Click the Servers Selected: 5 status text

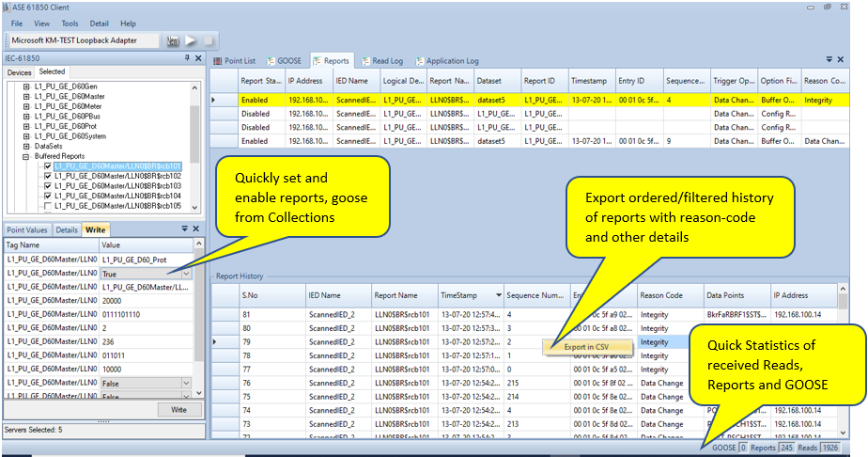coord(33,430)
